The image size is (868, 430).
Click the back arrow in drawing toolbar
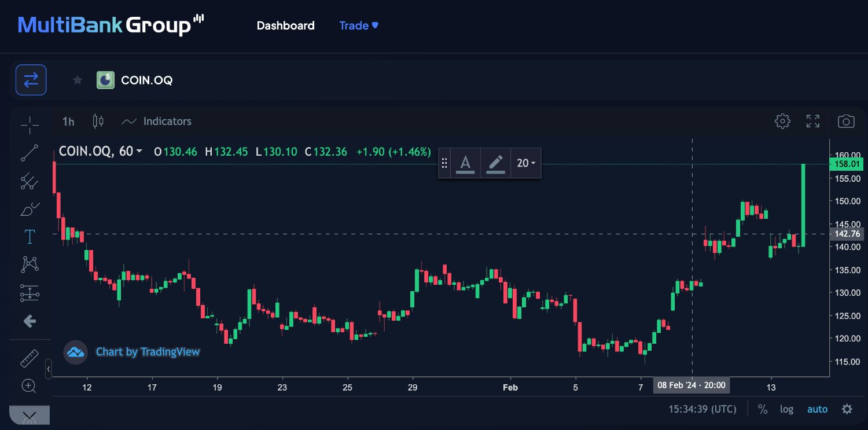(x=30, y=321)
